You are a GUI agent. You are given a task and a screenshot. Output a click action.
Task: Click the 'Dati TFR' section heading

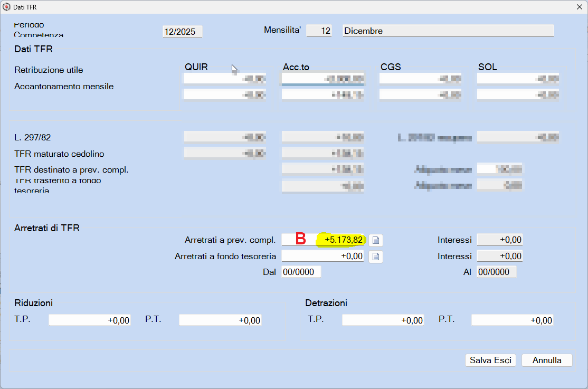(x=33, y=49)
